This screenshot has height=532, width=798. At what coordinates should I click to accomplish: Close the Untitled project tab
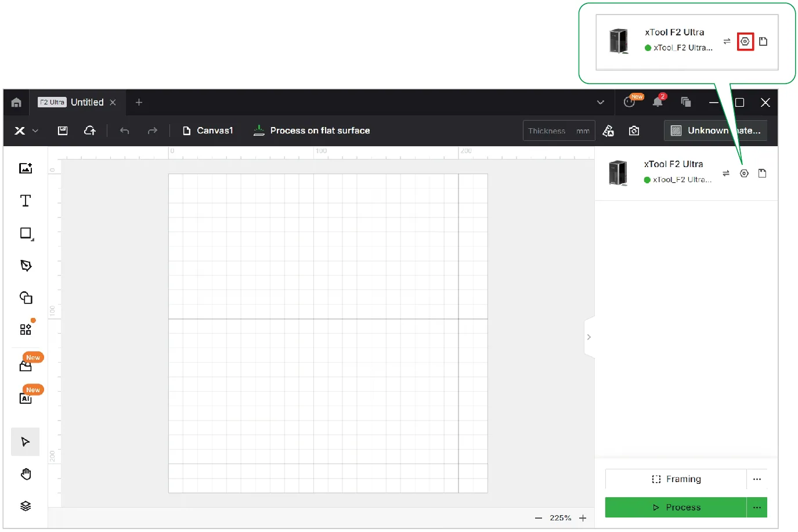pyautogui.click(x=113, y=103)
